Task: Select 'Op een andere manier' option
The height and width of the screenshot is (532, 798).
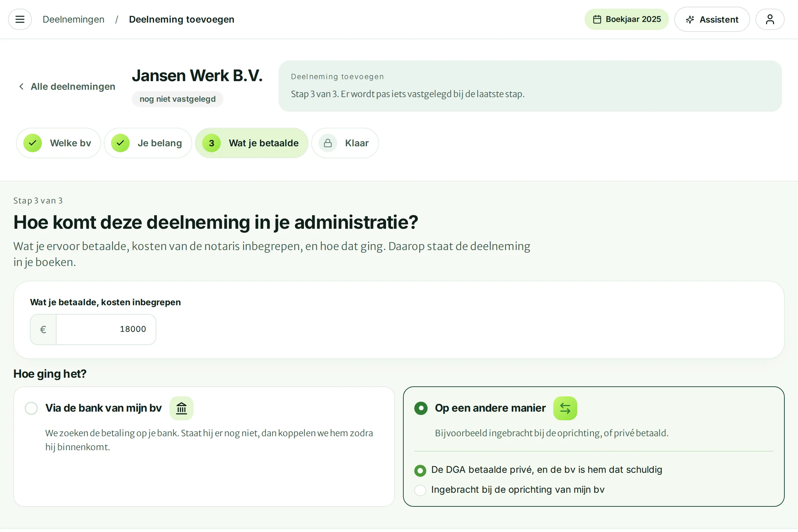Action: [594, 446]
